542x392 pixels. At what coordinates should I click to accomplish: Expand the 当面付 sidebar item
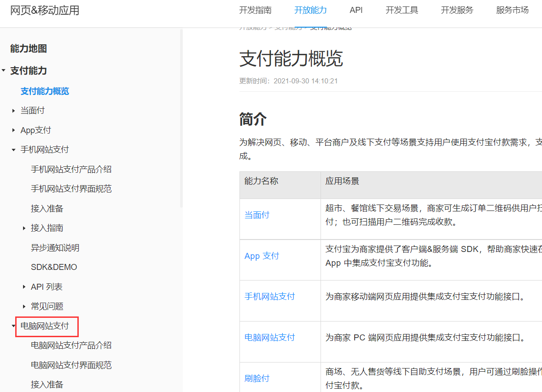coord(14,110)
